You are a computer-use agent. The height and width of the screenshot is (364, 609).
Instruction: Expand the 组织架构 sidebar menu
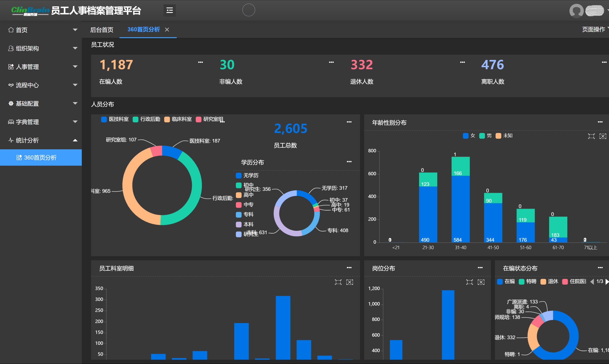pyautogui.click(x=75, y=48)
